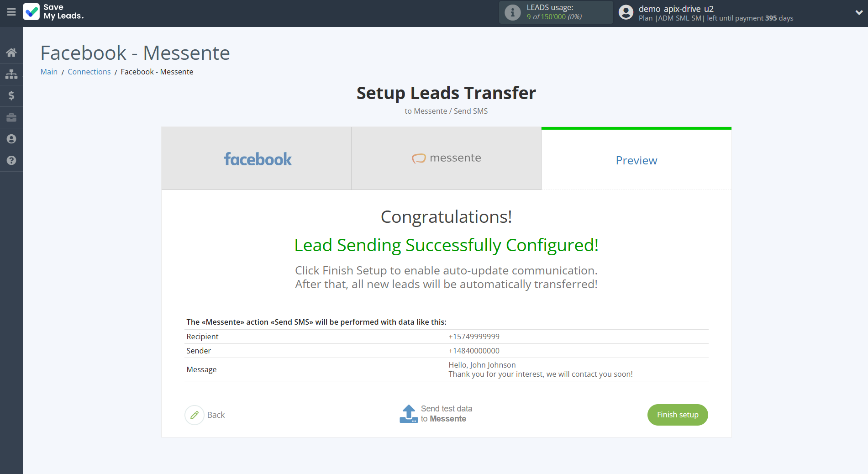868x474 pixels.
Task: Switch to the Messente tab
Action: 446,158
